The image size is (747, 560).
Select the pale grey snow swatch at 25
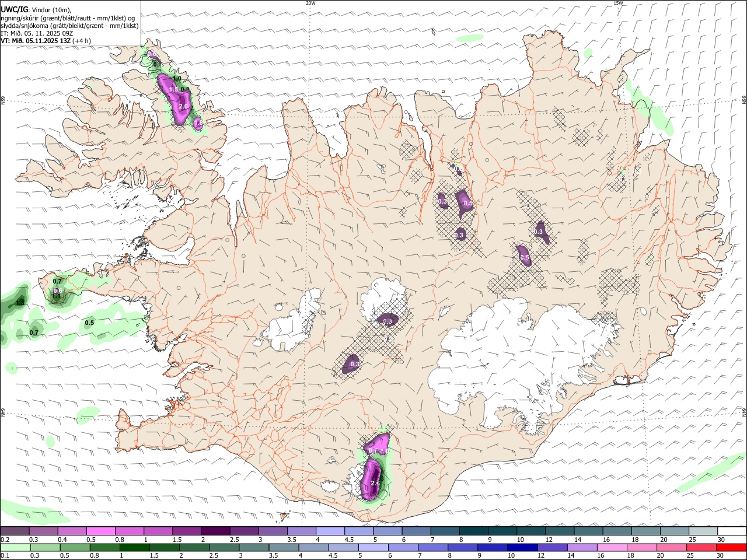point(703,531)
